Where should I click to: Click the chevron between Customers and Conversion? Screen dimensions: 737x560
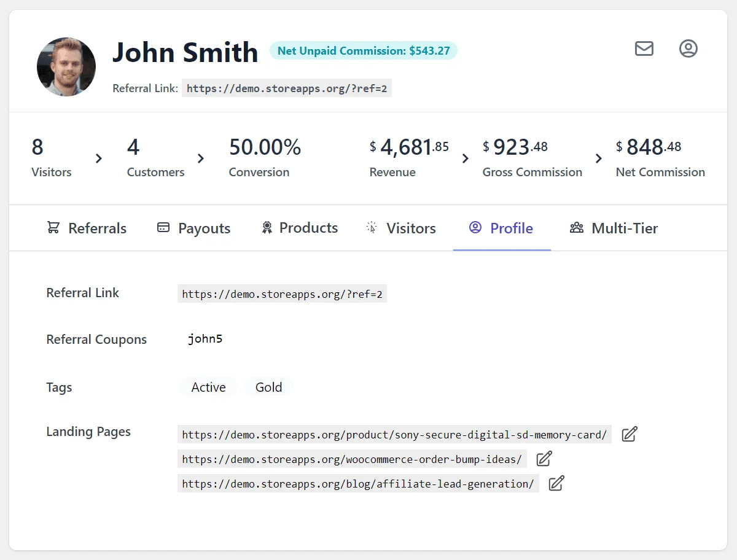point(200,158)
